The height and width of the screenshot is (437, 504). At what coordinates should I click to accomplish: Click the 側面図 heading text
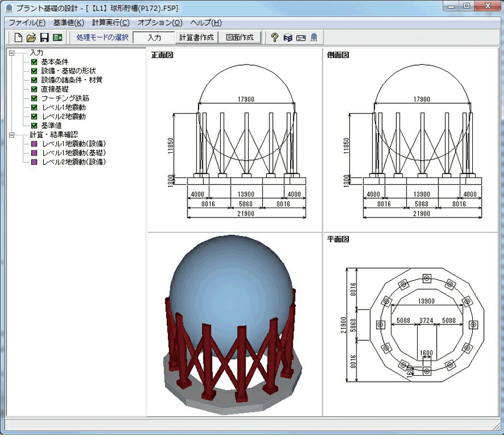(x=338, y=55)
